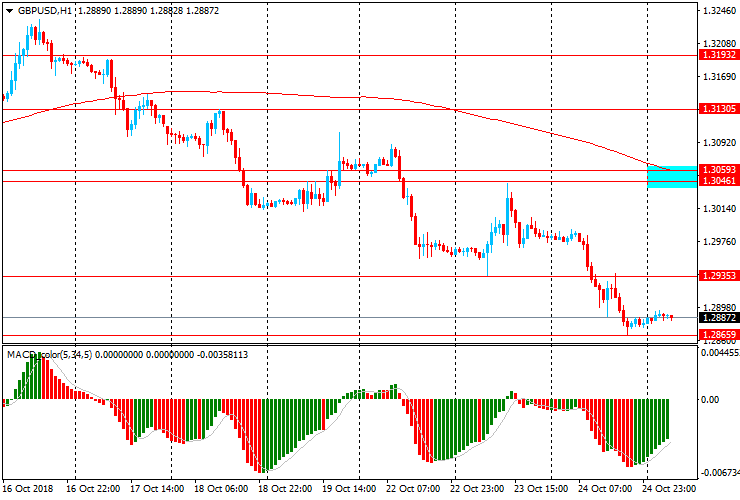Select the 1.28659 red price level label
This screenshot has height=500, width=740.
[x=719, y=335]
